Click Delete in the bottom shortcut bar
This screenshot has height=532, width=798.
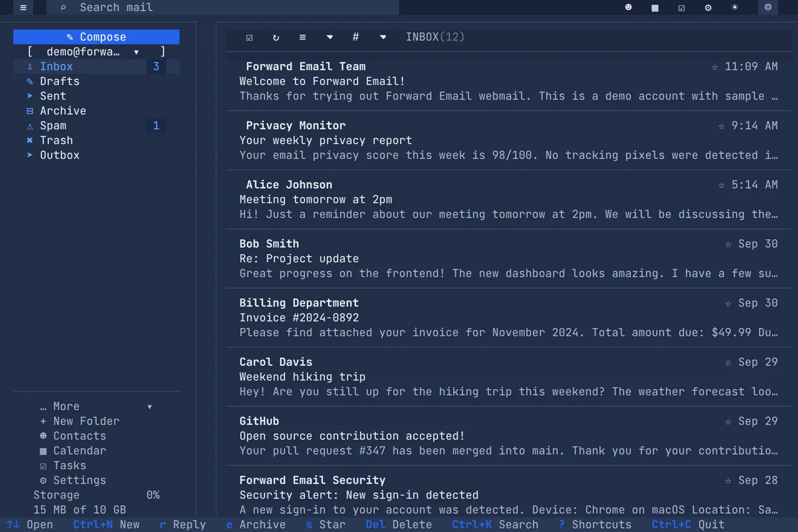click(x=399, y=525)
